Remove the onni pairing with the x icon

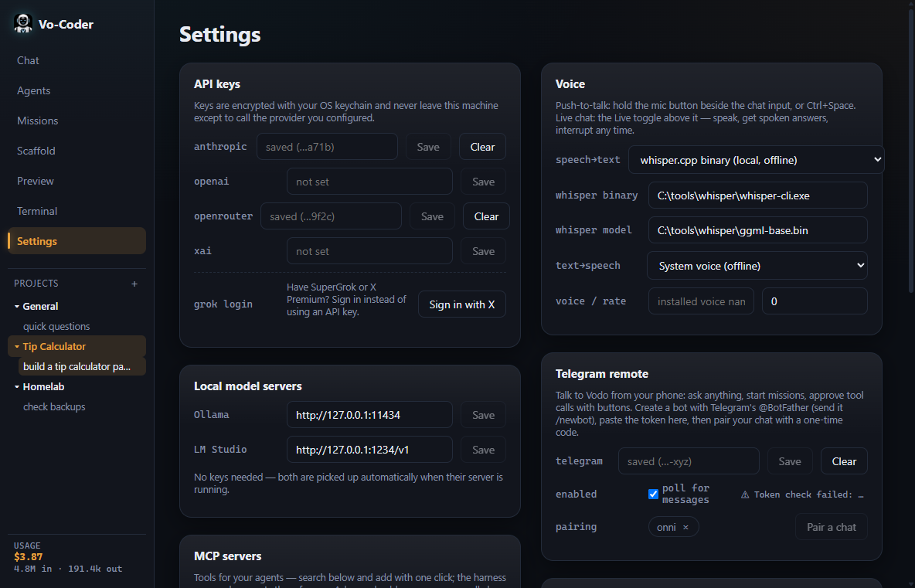(x=685, y=527)
